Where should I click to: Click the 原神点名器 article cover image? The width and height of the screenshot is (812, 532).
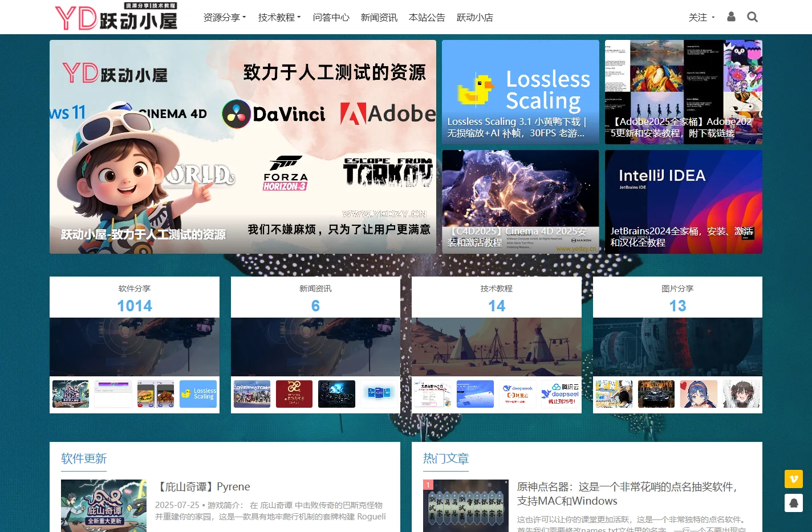[x=466, y=506]
